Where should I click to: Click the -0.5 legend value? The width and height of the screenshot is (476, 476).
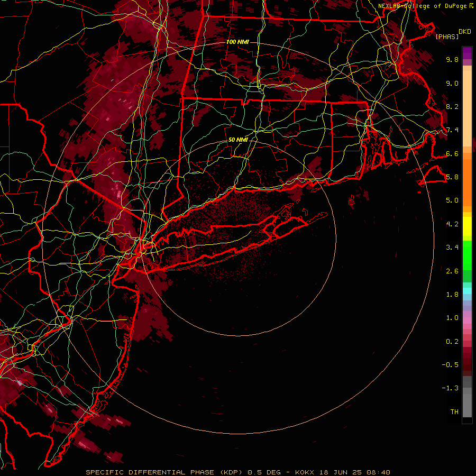click(451, 365)
